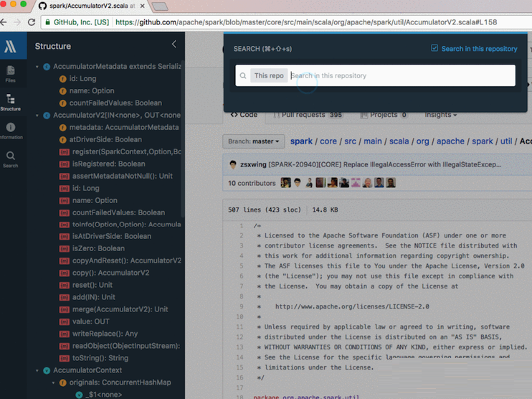
Task: Open the scala breadcrumb link
Action: [399, 141]
